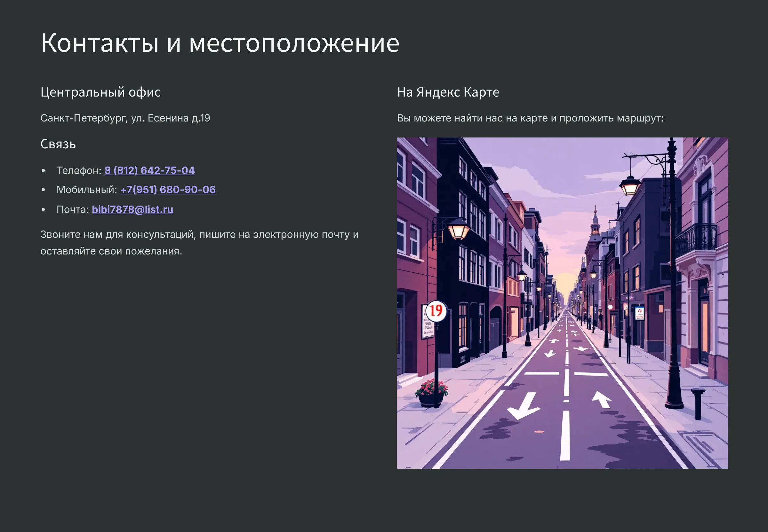The image size is (768, 532).
Task: Click the На Яндекс Карте heading
Action: click(448, 92)
